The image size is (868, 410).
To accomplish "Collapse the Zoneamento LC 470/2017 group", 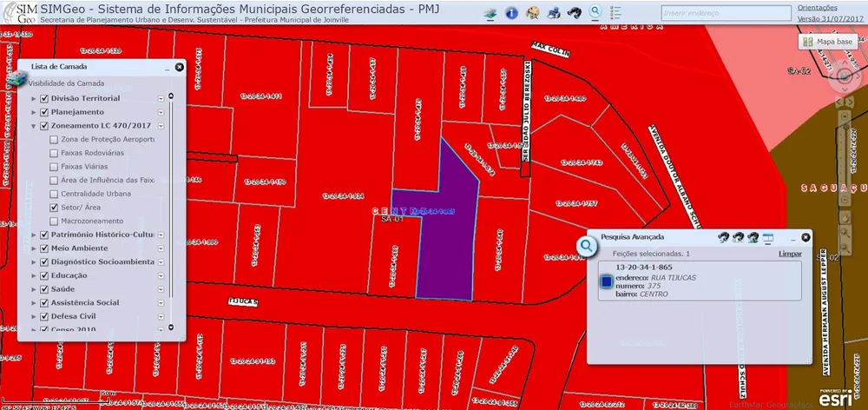I will [34, 126].
